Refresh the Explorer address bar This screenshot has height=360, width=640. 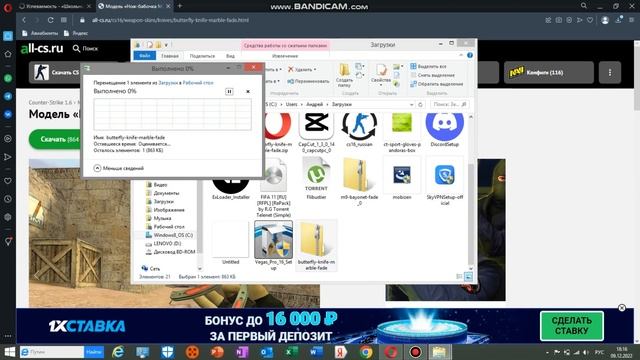420,104
